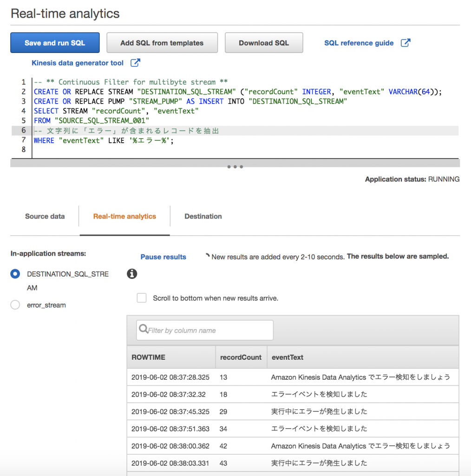Click the Real-time analytics page heading
Screen dimensions: 471x476
pos(65,13)
